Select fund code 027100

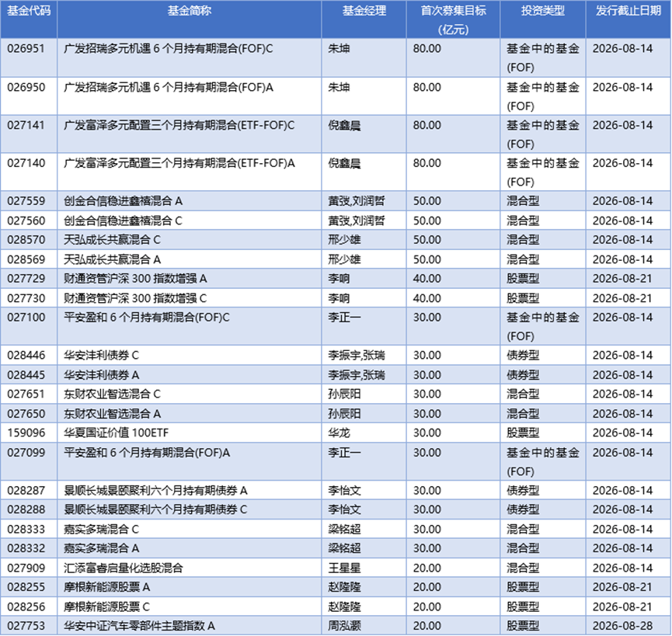[x=26, y=318]
